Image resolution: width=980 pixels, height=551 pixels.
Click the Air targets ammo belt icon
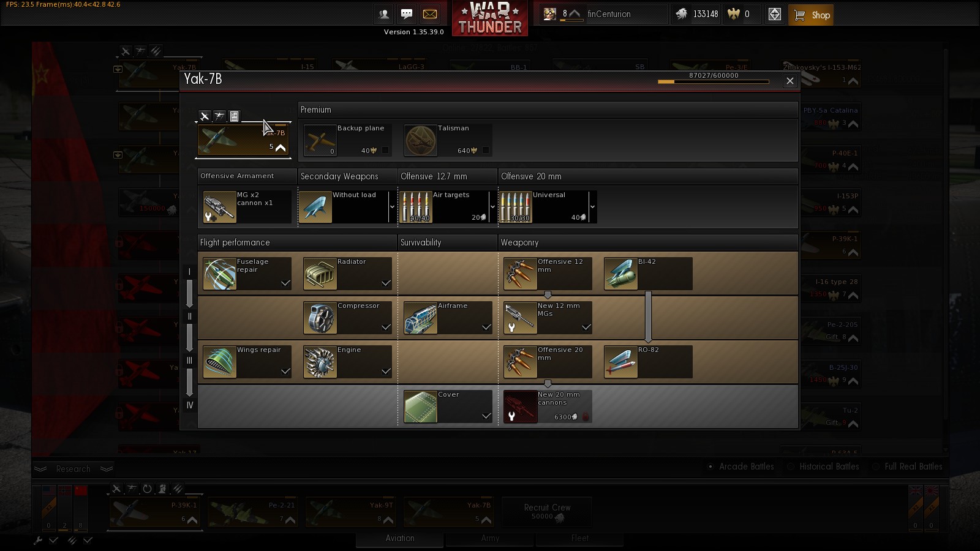417,207
